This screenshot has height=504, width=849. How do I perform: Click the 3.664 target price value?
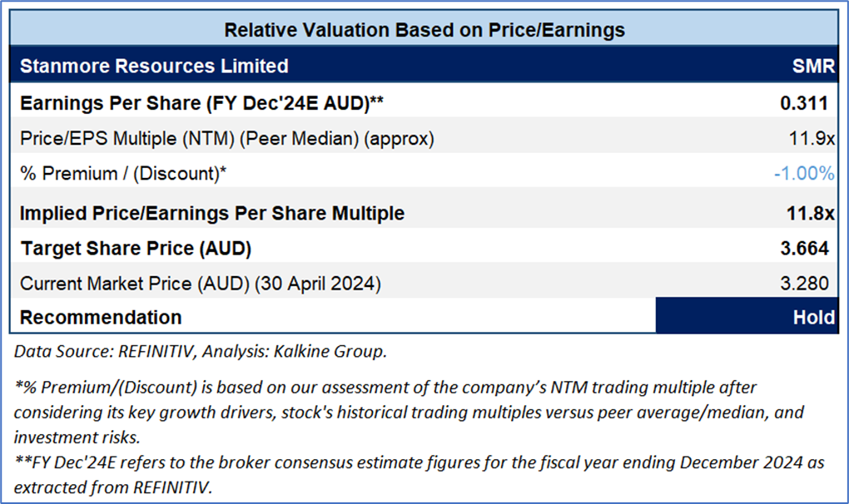tap(805, 249)
